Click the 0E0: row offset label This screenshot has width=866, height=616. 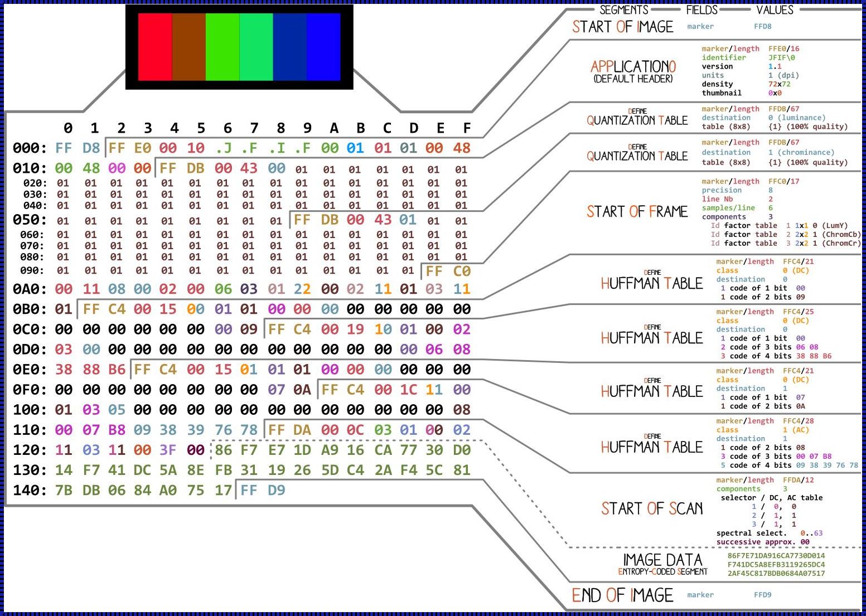30,370
